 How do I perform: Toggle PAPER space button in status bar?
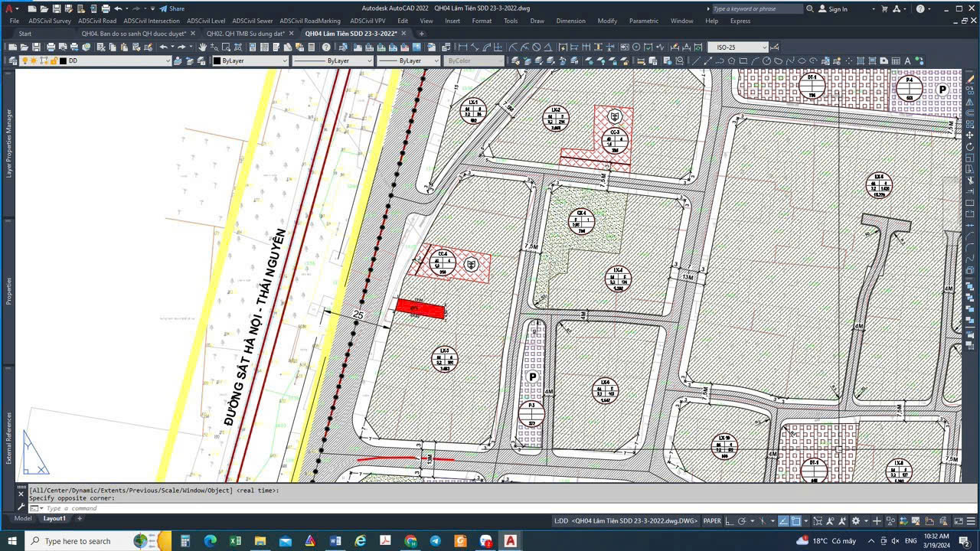(x=712, y=521)
